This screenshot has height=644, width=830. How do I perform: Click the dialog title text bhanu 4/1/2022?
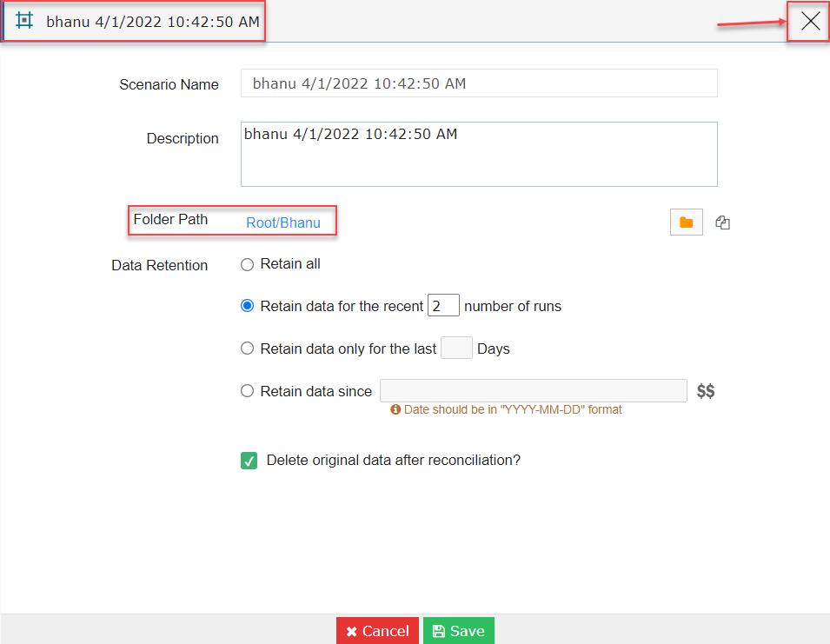click(x=153, y=22)
